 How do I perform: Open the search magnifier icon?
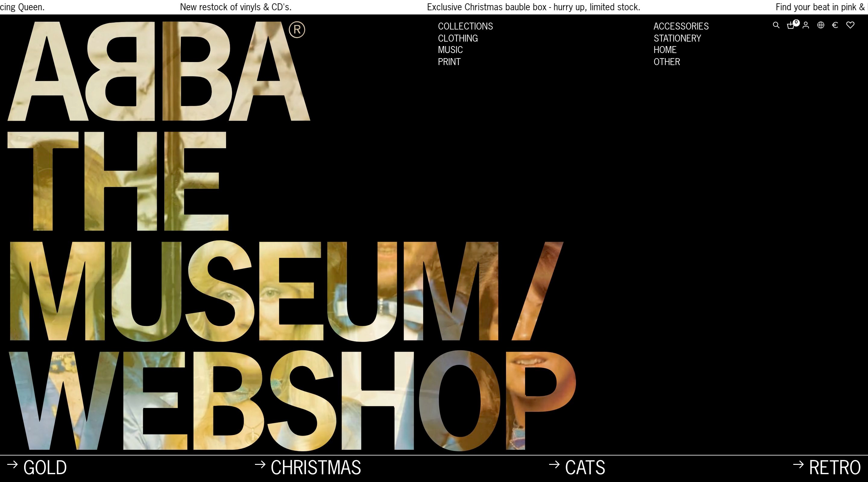coord(776,25)
